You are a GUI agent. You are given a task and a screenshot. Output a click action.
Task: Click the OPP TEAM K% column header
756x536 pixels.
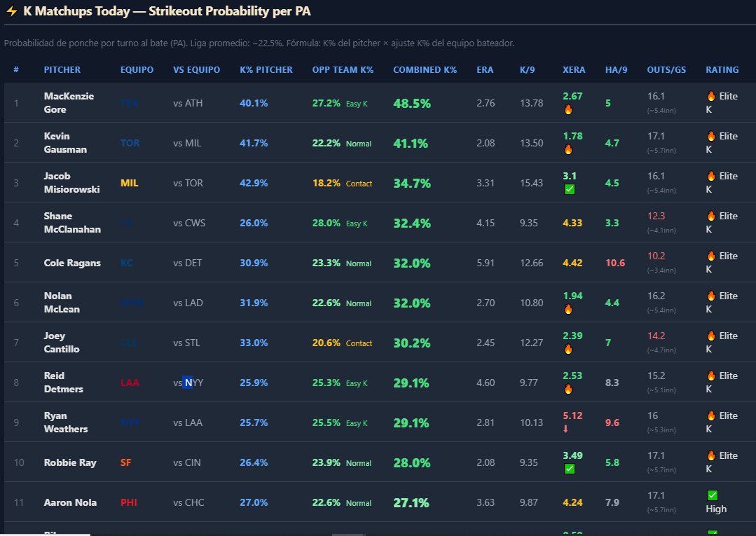(343, 70)
